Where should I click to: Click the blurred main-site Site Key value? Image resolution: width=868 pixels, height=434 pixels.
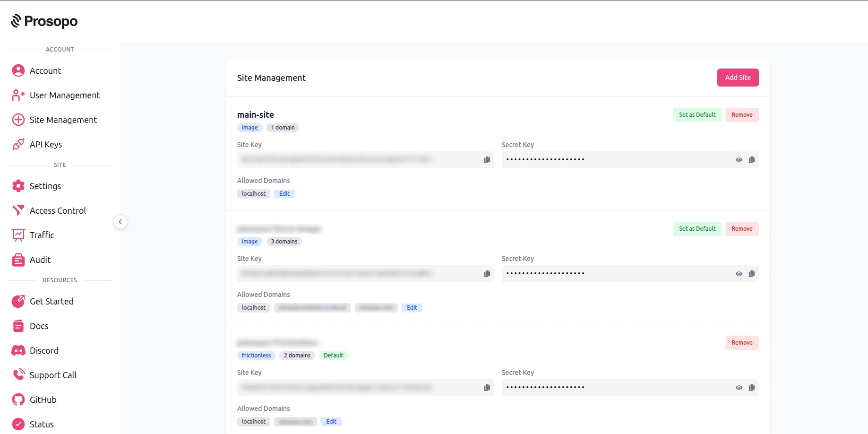pyautogui.click(x=335, y=160)
